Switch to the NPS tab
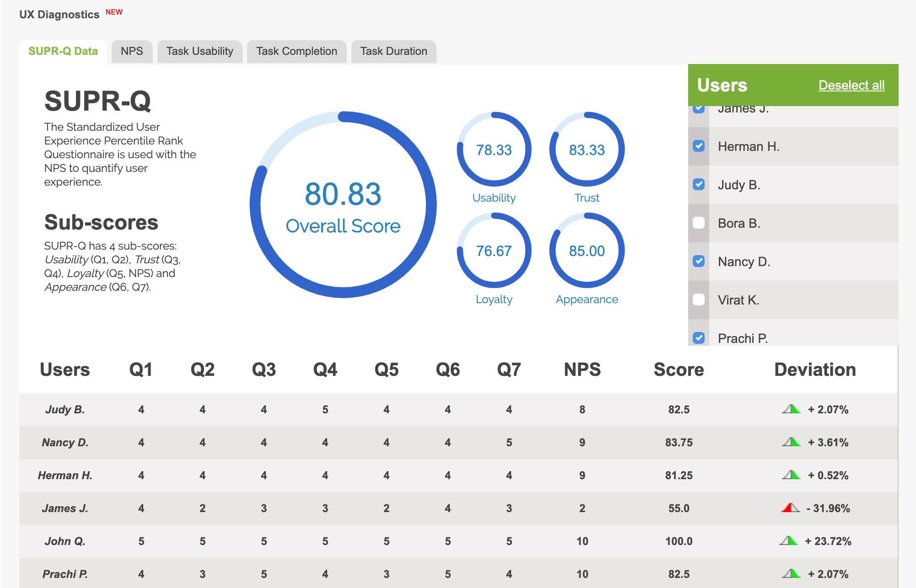 pos(132,51)
